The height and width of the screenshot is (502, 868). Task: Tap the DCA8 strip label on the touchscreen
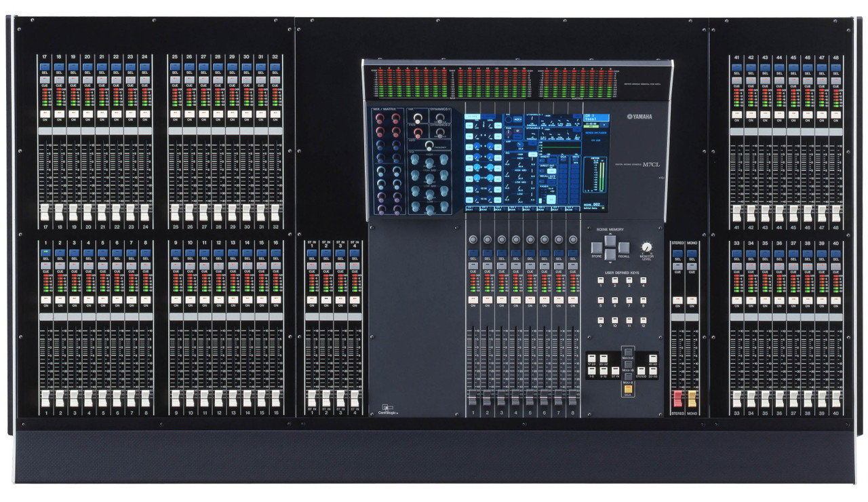[573, 209]
